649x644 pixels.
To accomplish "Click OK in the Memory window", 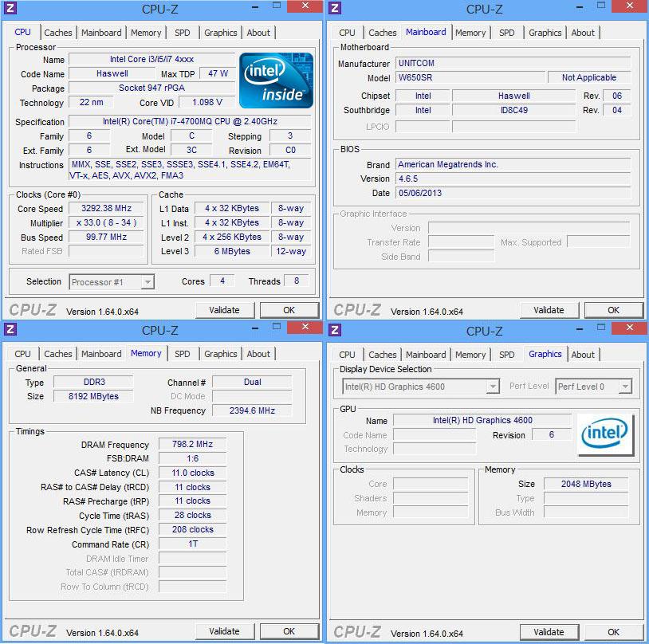I will coord(289,631).
